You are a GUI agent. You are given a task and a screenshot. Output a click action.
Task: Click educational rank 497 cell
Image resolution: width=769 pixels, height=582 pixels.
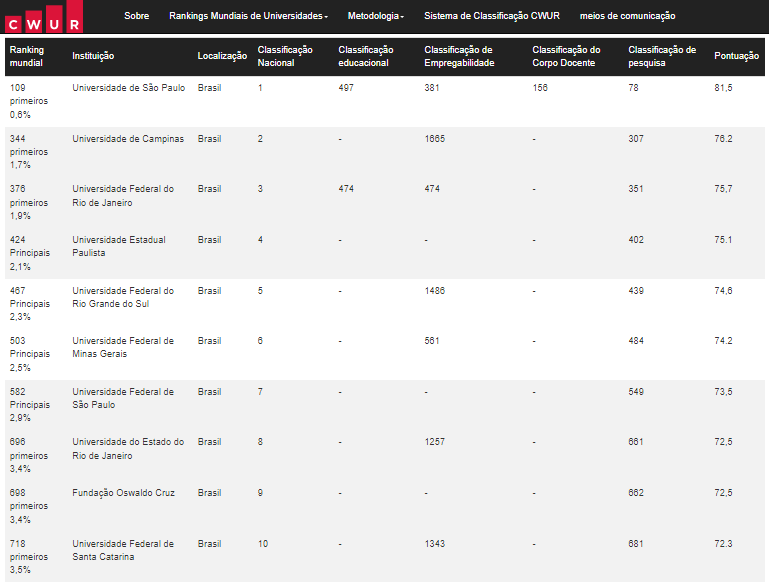[346, 88]
